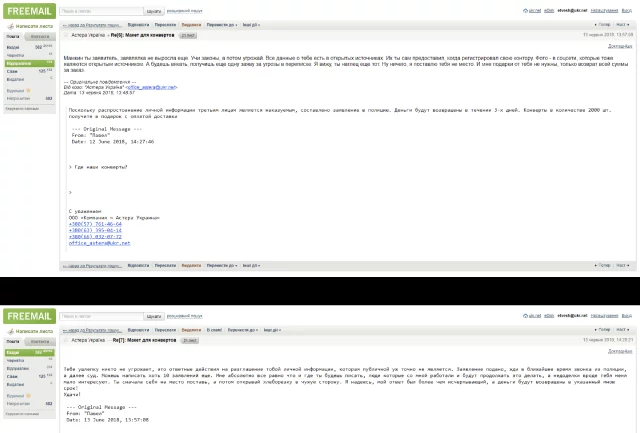Open the office_astera@ukr.net link in the signature
Viewport: 640px width, 433px height.
100,243
